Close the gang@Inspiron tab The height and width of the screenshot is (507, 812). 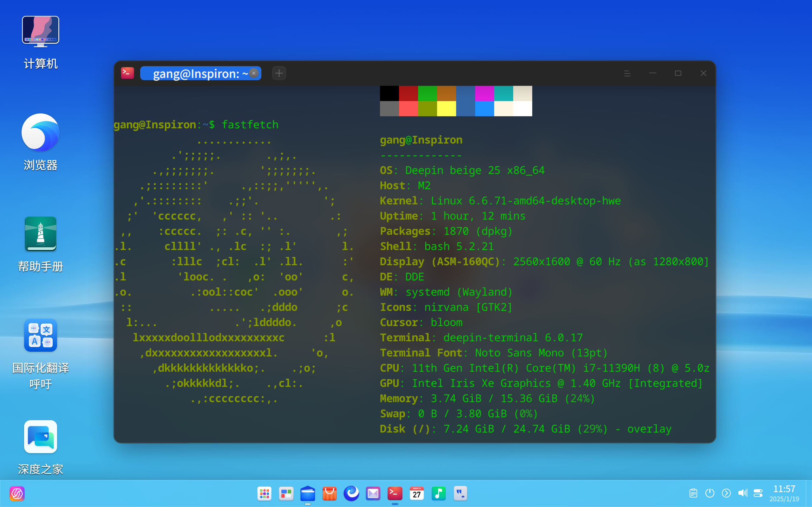254,73
